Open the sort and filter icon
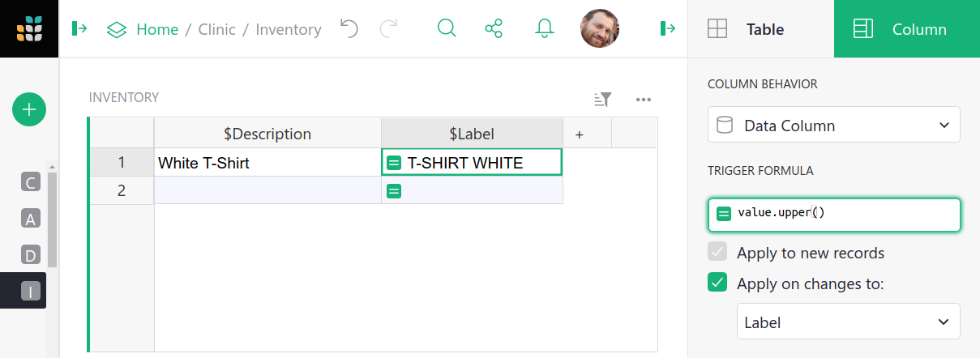 click(602, 100)
